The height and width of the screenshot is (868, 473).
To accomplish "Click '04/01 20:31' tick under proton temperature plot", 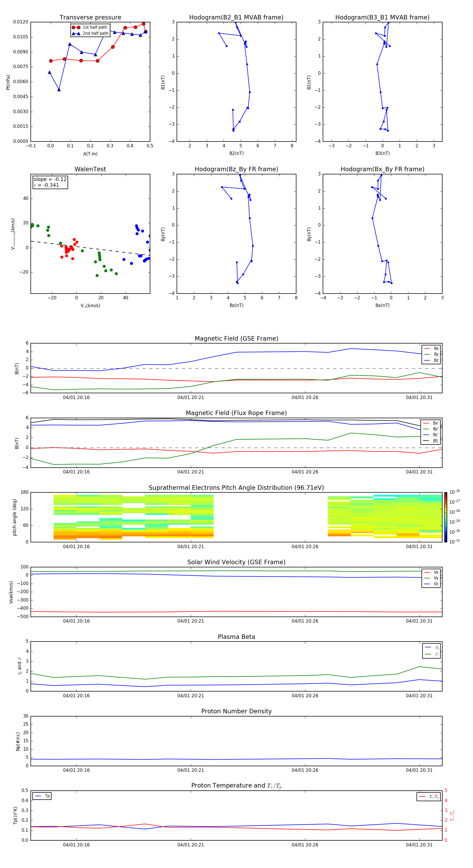I will click(419, 845).
